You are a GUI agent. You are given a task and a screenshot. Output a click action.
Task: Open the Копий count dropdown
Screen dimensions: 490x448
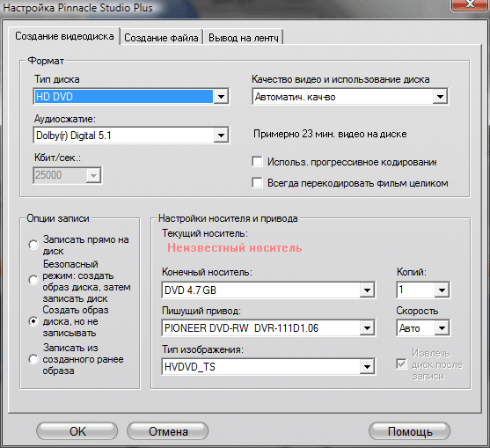point(423,290)
